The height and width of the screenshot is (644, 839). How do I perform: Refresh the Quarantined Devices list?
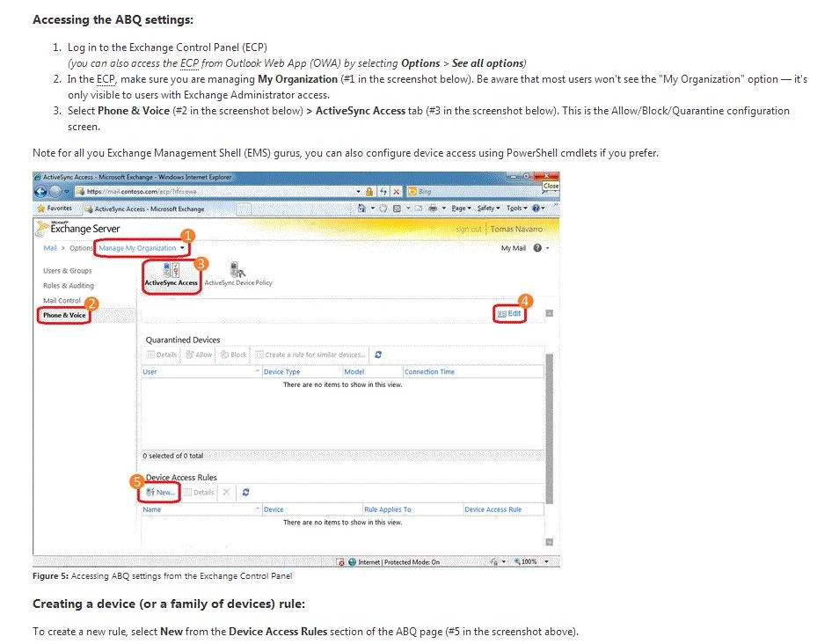tap(378, 355)
